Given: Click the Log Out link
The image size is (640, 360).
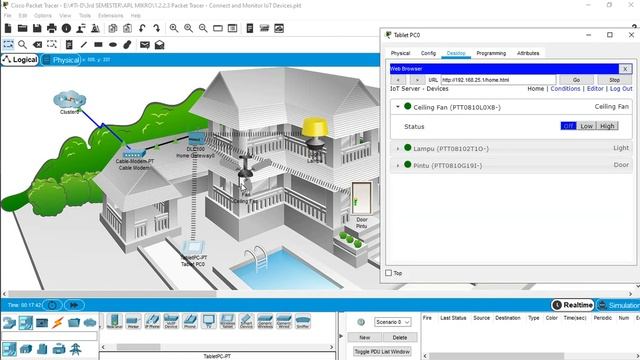Looking at the screenshot, I should point(621,89).
